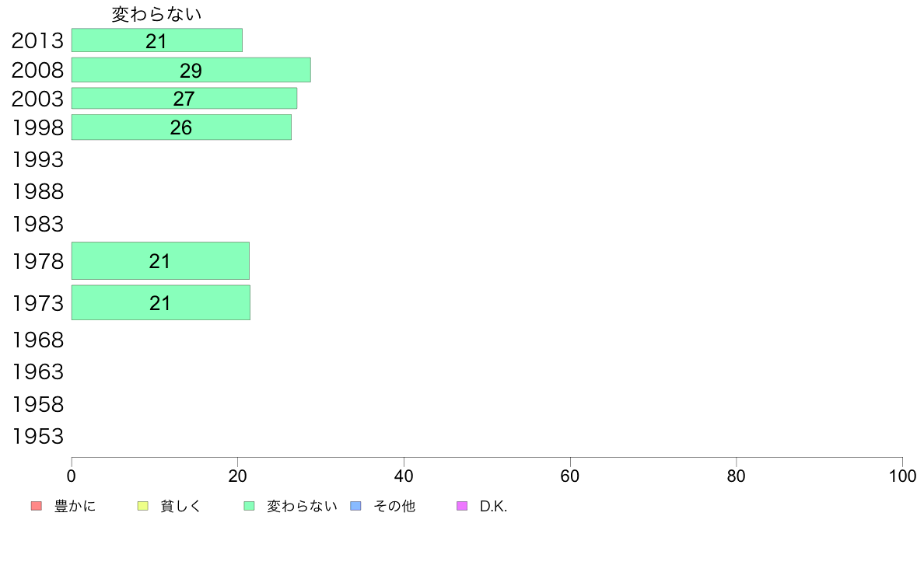Viewport: 924px width, 572px height.
Task: Select the 1973 bar labeled 21
Action: [x=161, y=303]
